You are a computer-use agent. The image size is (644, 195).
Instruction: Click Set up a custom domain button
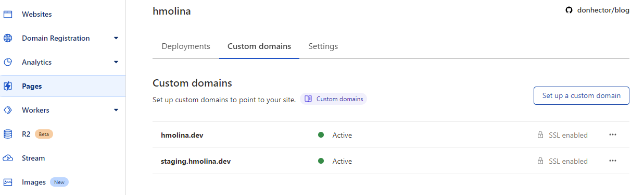(x=582, y=95)
